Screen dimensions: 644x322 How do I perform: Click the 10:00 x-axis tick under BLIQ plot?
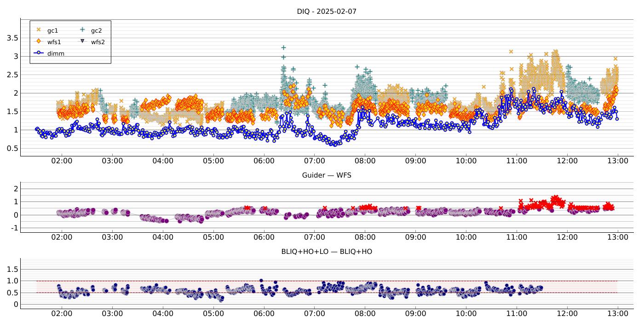466,313
